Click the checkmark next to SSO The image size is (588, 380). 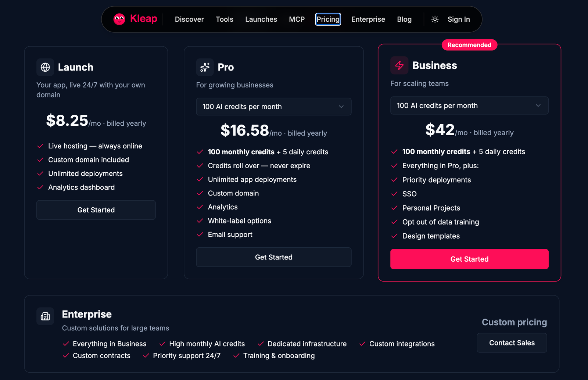(394, 194)
